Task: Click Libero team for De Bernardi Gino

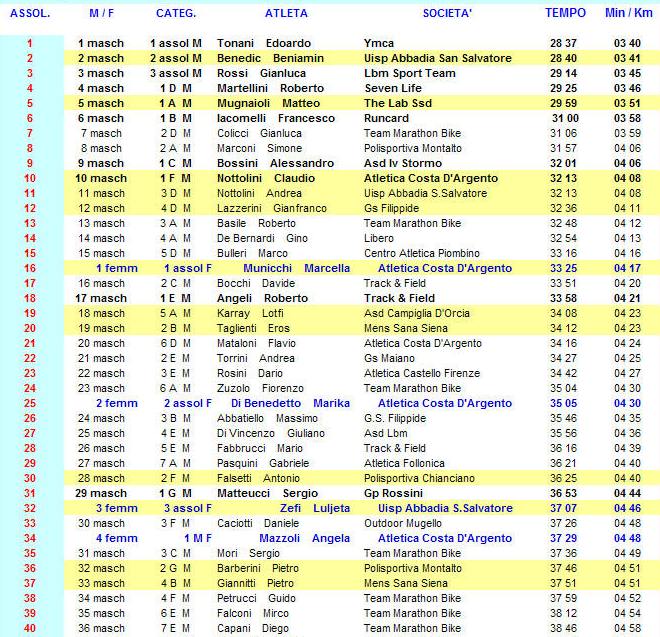Action: pyautogui.click(x=380, y=239)
